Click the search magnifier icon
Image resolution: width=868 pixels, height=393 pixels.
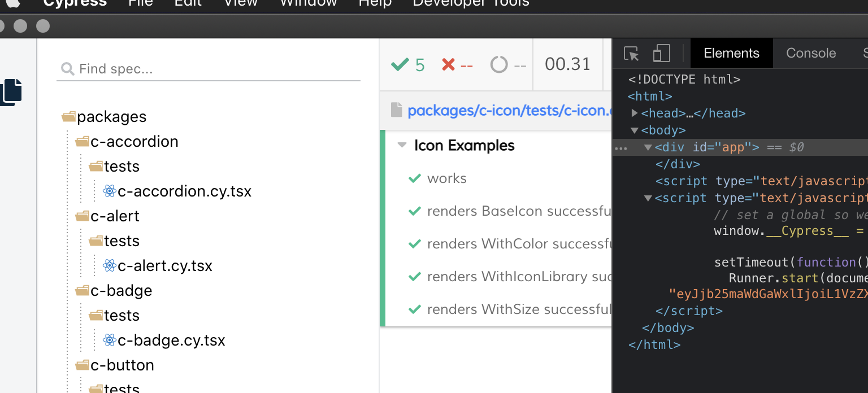point(68,69)
